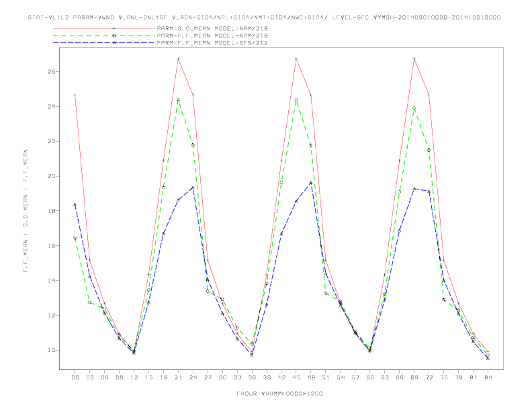The width and height of the screenshot is (532, 411).
Task: Click x-axis hour label 81
Action: click(x=474, y=377)
